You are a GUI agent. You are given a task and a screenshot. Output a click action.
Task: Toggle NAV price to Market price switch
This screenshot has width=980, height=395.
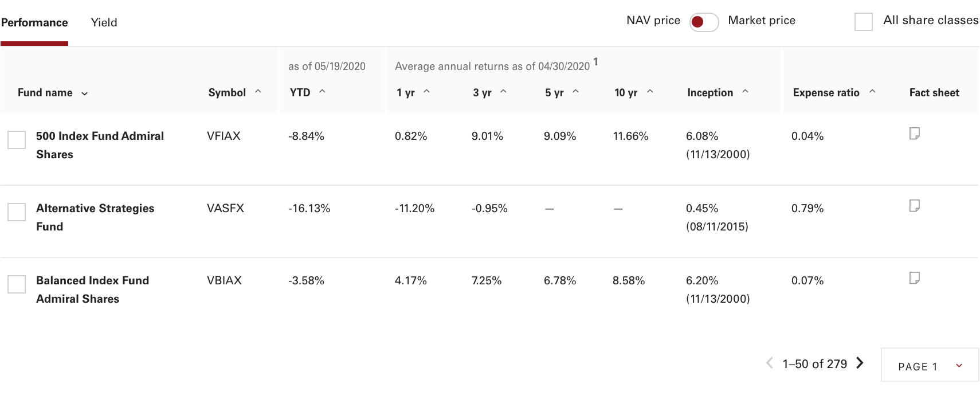pos(704,22)
